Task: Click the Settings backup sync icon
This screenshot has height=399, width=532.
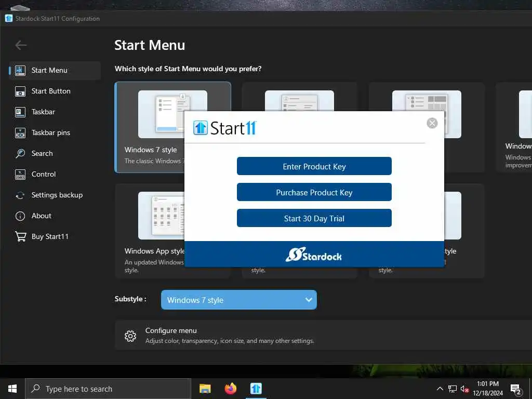Action: click(20, 195)
